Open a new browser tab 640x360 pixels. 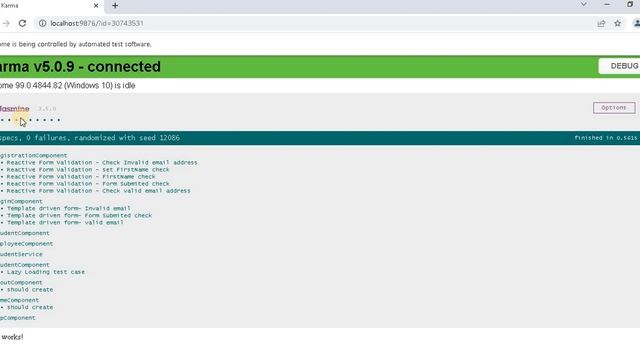115,6
